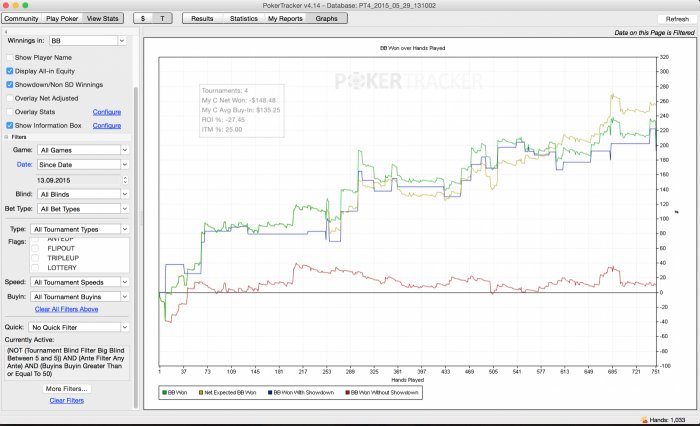Screen dimensions: 700x426
Task: Open the Graphs tab
Action: 326,18
